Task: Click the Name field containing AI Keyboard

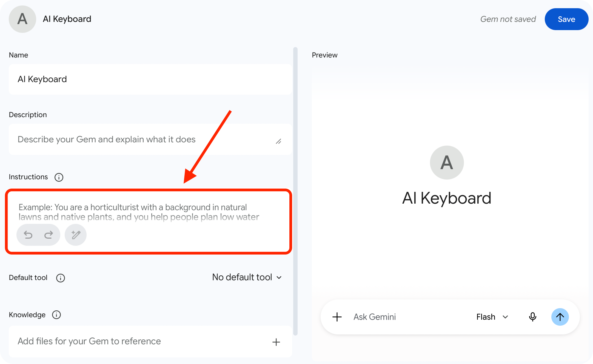Action: click(150, 79)
